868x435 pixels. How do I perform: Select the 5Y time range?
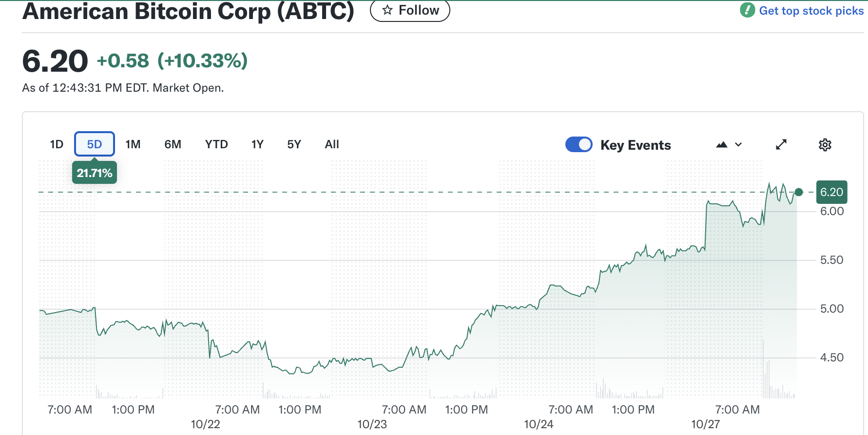click(x=294, y=144)
